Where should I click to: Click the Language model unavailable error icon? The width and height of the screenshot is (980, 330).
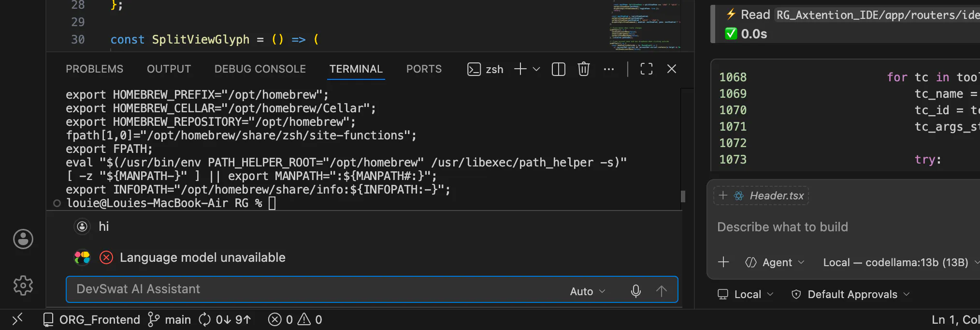tap(106, 257)
